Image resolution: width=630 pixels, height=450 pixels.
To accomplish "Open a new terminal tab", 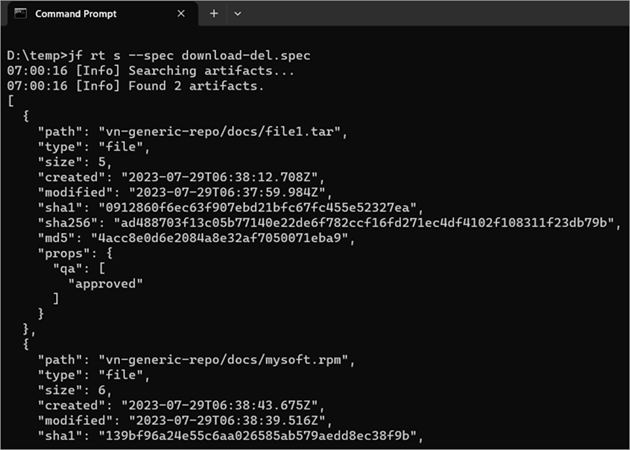I will (x=214, y=14).
